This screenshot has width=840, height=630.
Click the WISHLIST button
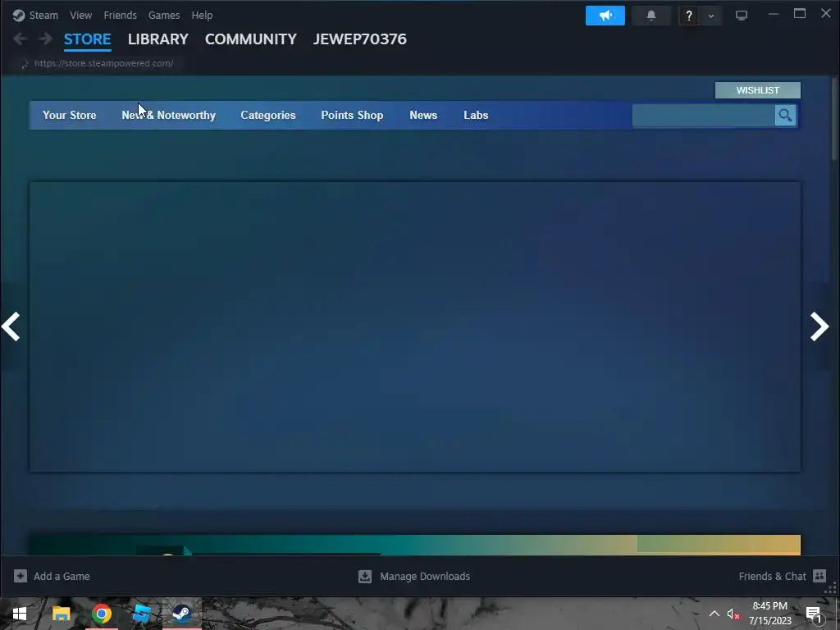(x=757, y=90)
